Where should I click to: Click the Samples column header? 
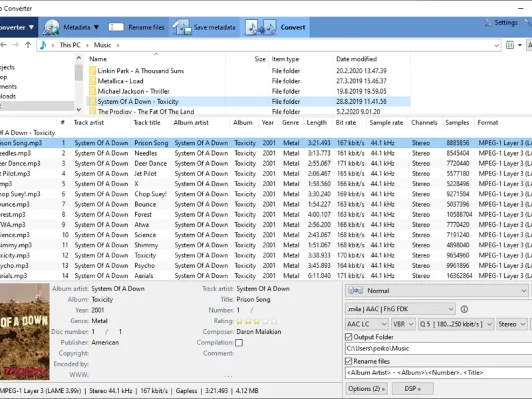[x=458, y=122]
